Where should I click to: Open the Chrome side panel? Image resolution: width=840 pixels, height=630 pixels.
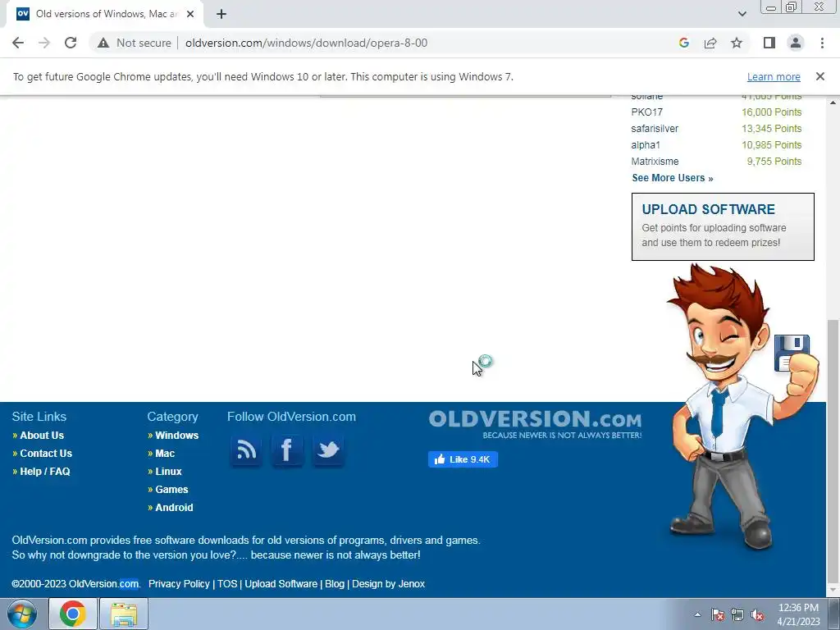click(769, 43)
